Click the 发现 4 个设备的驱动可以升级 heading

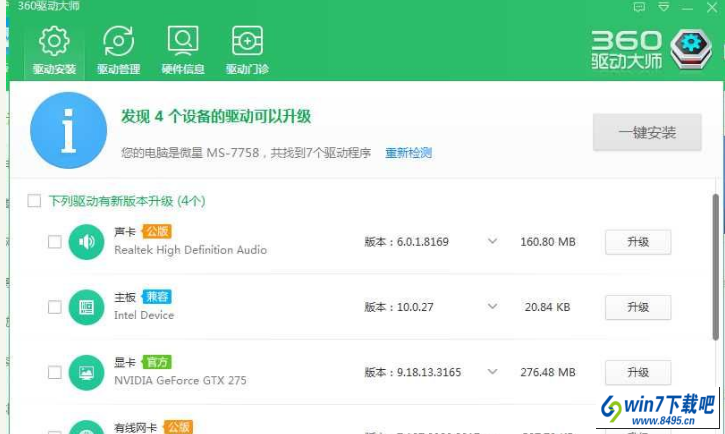click(216, 116)
